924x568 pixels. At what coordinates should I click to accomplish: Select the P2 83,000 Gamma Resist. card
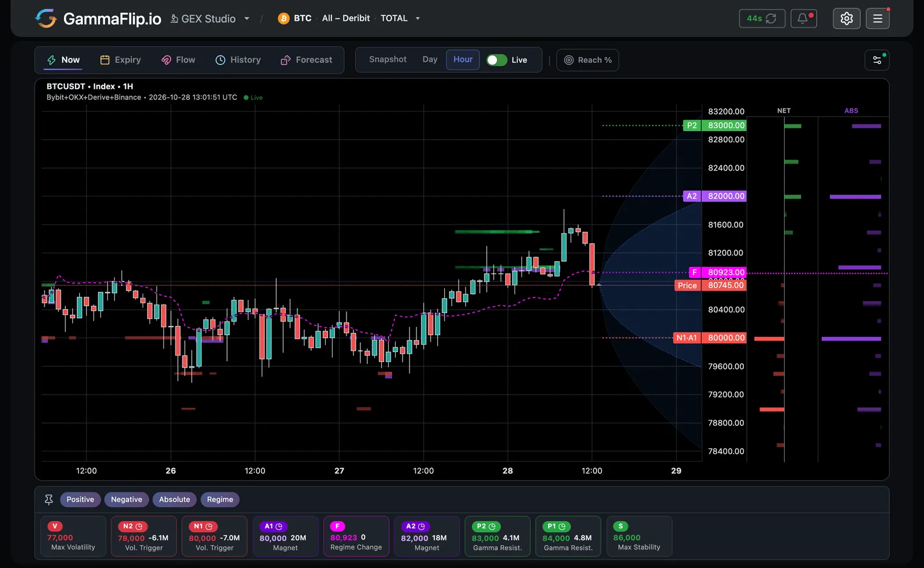(497, 536)
